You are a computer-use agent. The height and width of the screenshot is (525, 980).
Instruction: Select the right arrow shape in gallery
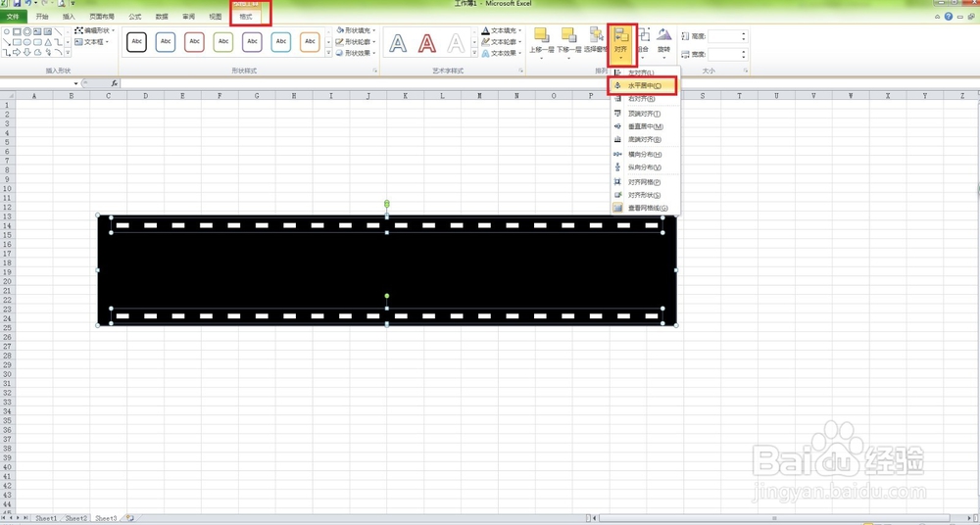(17, 52)
